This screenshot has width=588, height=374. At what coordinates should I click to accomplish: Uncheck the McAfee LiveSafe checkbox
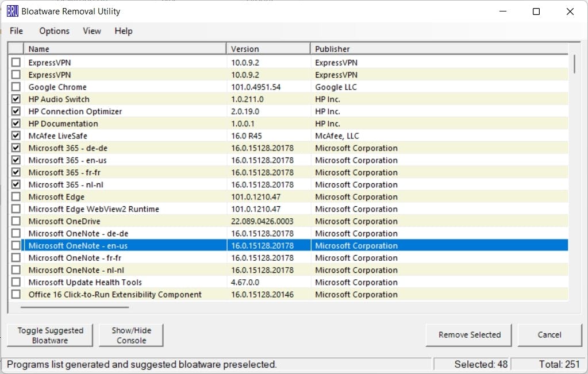[x=16, y=136]
